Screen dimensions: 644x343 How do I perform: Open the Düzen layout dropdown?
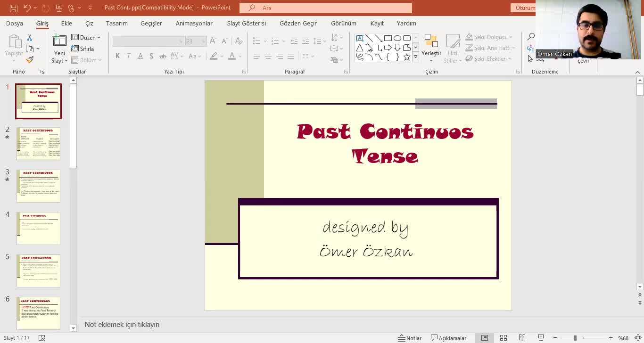pyautogui.click(x=86, y=37)
